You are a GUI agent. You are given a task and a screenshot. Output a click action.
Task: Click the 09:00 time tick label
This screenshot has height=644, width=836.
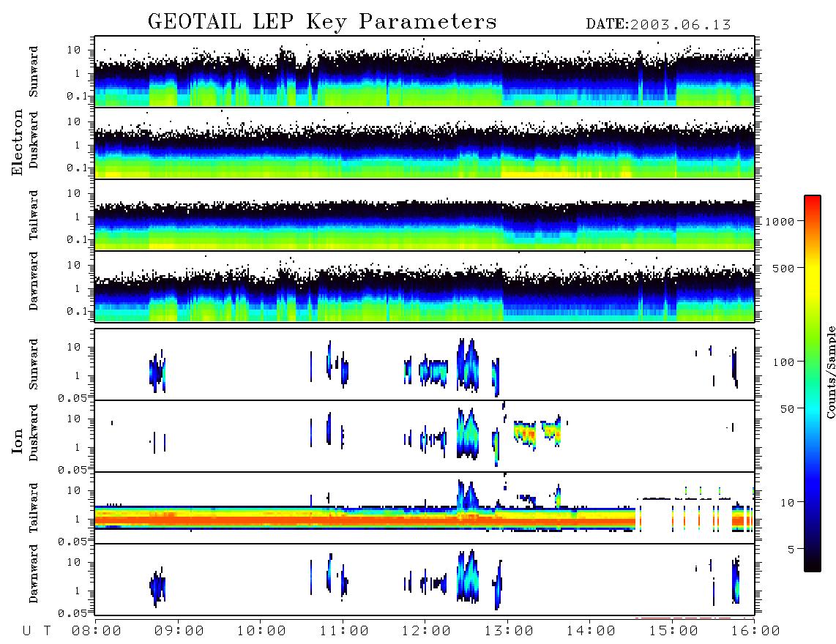click(179, 631)
